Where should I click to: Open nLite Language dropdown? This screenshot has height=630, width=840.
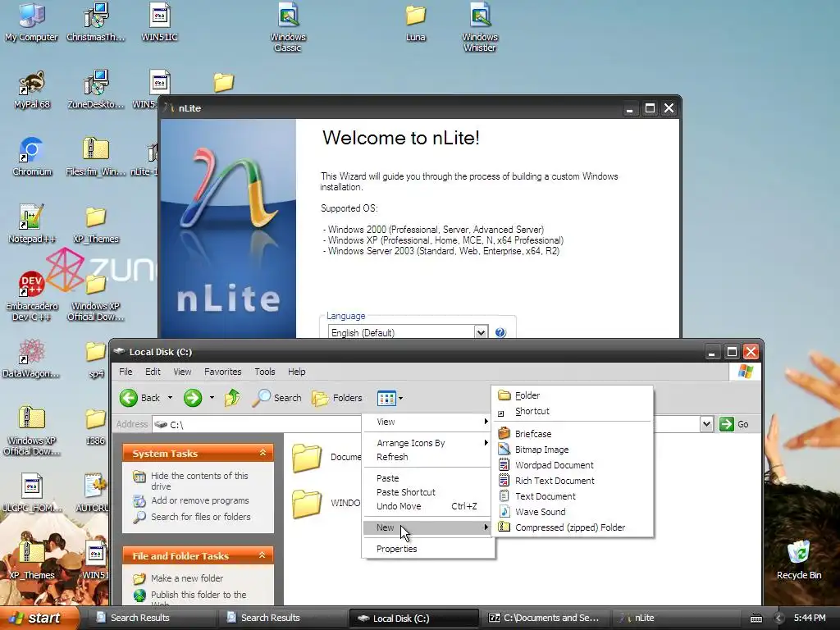(481, 333)
